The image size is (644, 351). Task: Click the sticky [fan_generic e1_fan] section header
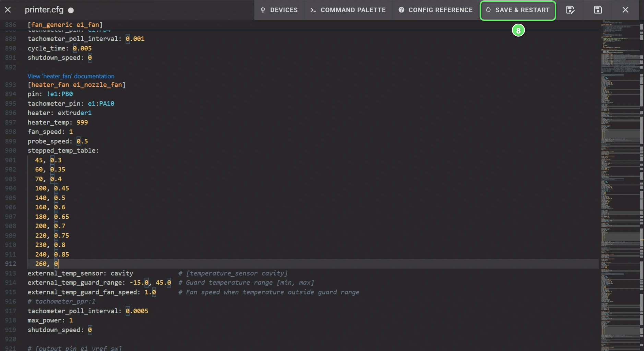coord(65,25)
